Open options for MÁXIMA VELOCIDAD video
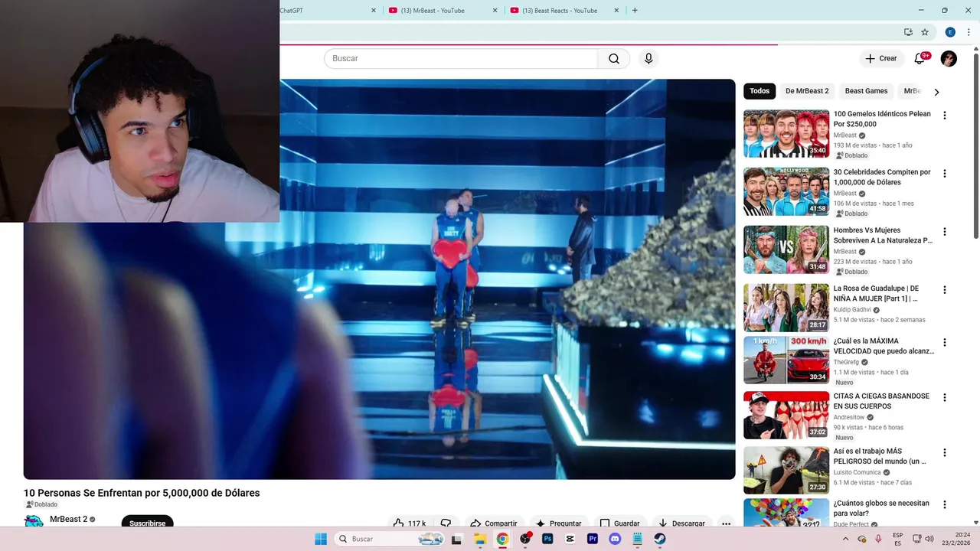The height and width of the screenshot is (551, 980). (944, 342)
